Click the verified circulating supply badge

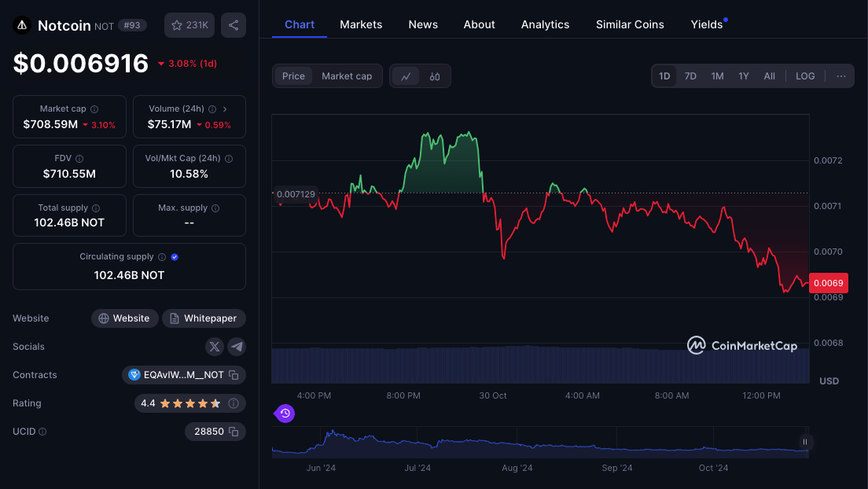pyautogui.click(x=175, y=257)
